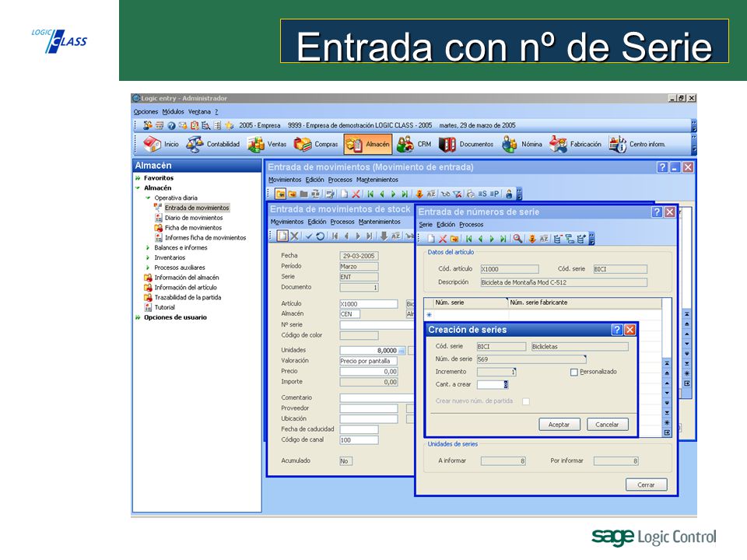Click the lock icon in Movimiento de entrada toolbar

pos(509,194)
